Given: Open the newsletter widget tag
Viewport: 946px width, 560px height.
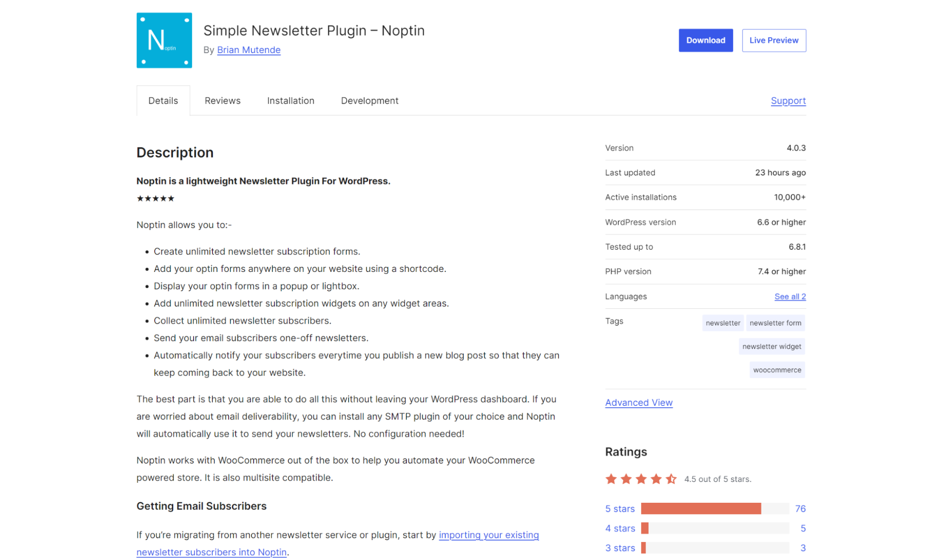Looking at the screenshot, I should [x=771, y=346].
